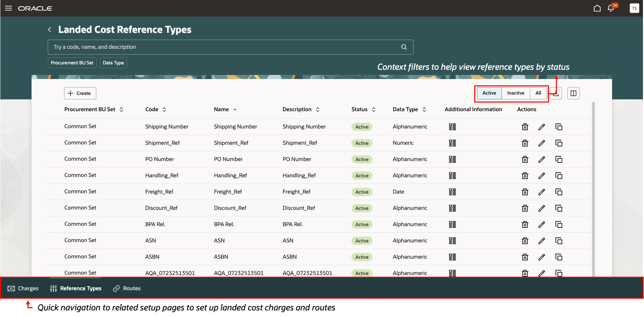Go to the Home page icon
Viewport: 644px width, 318px height.
pyautogui.click(x=597, y=8)
